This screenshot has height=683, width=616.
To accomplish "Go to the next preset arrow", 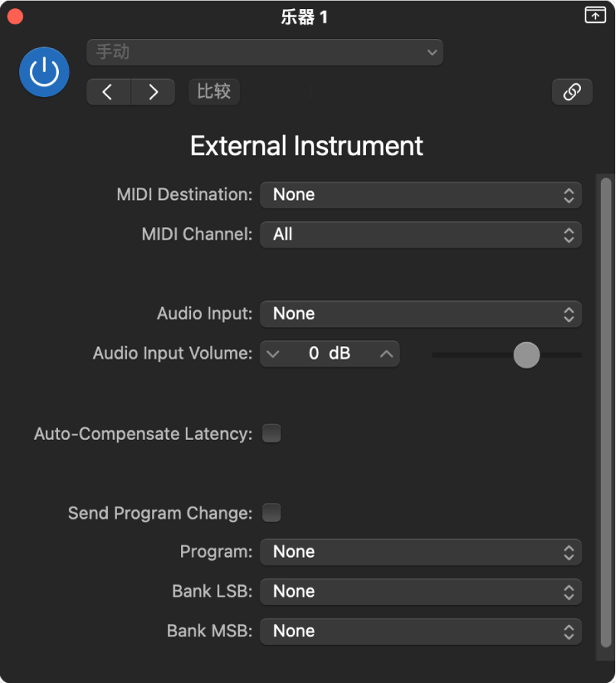I will [x=153, y=92].
